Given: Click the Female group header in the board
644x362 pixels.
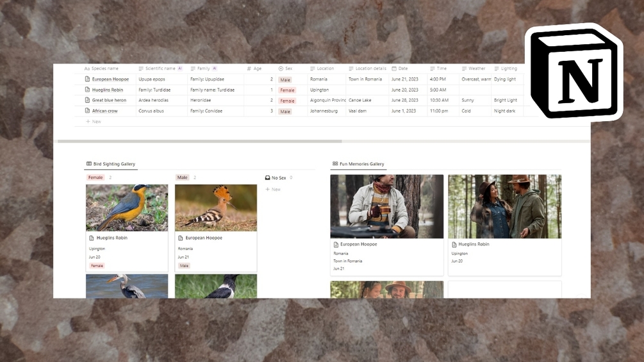Looking at the screenshot, I should coord(95,177).
